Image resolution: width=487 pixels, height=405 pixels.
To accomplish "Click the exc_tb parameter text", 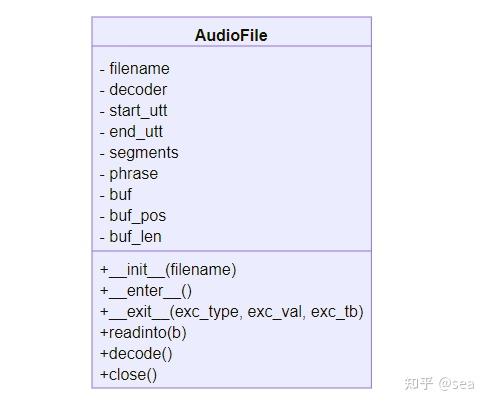I will (334, 312).
